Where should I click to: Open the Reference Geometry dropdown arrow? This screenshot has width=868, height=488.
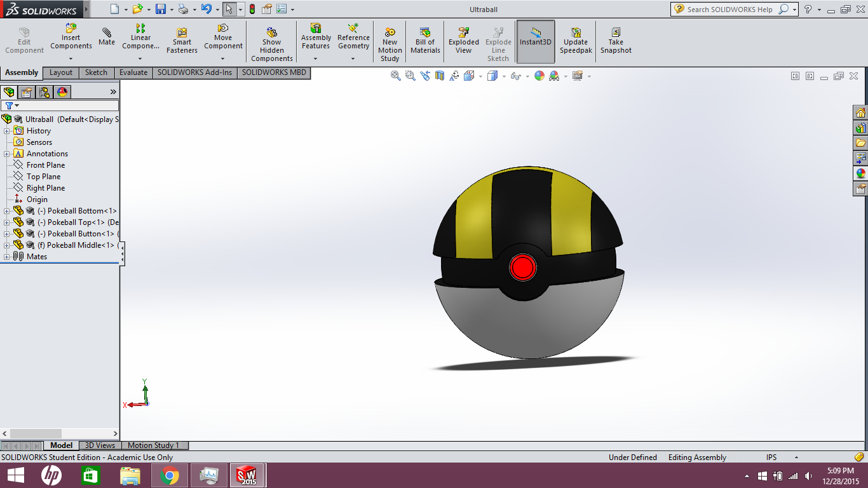tap(353, 58)
